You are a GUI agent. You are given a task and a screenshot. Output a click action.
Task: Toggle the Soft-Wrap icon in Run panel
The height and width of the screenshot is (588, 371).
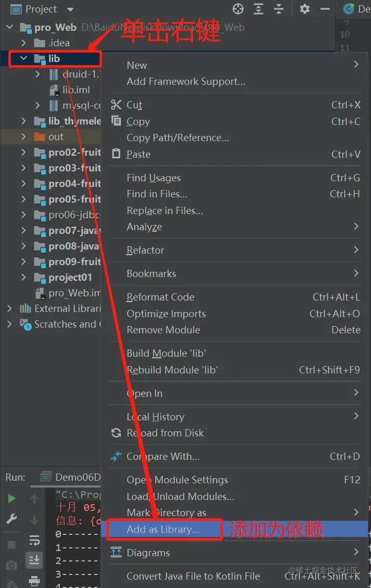point(34,540)
